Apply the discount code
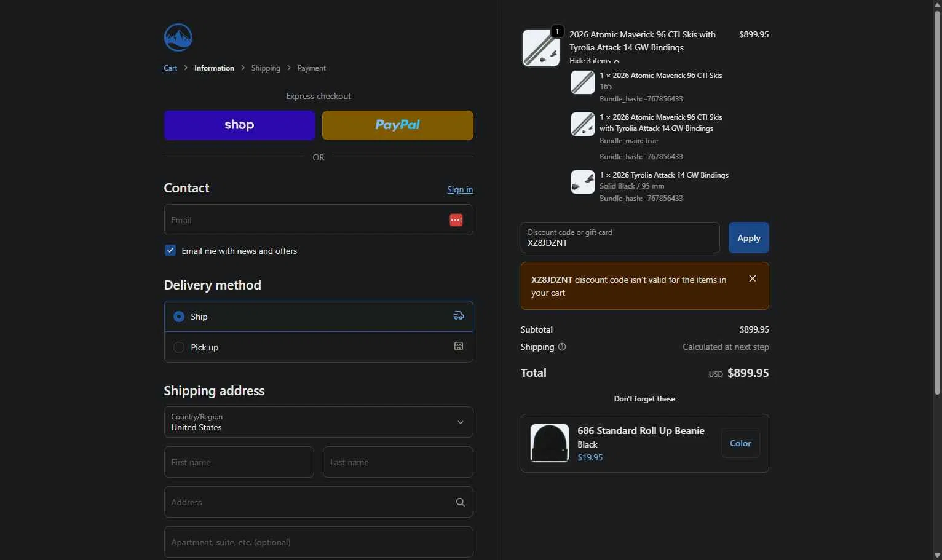 click(749, 238)
